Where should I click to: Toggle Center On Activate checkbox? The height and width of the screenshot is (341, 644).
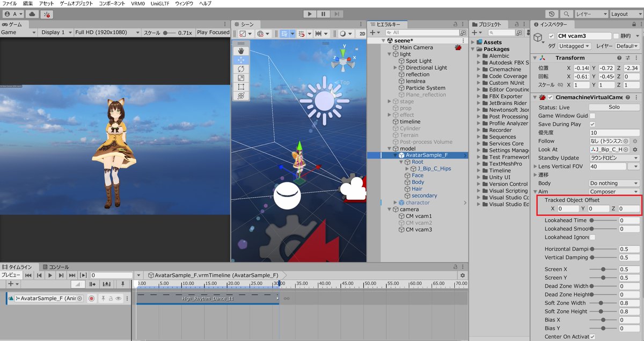pyautogui.click(x=592, y=337)
